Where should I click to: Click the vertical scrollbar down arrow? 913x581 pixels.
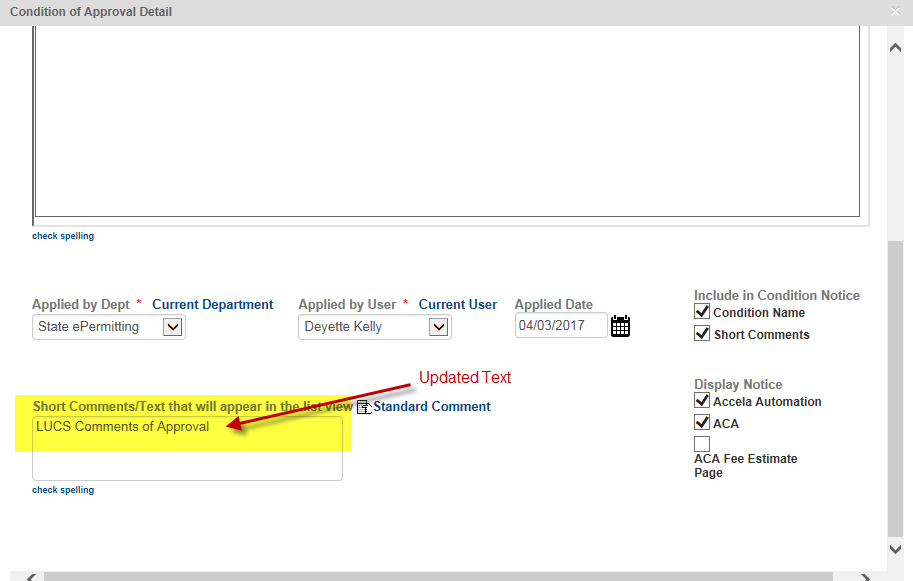point(895,549)
